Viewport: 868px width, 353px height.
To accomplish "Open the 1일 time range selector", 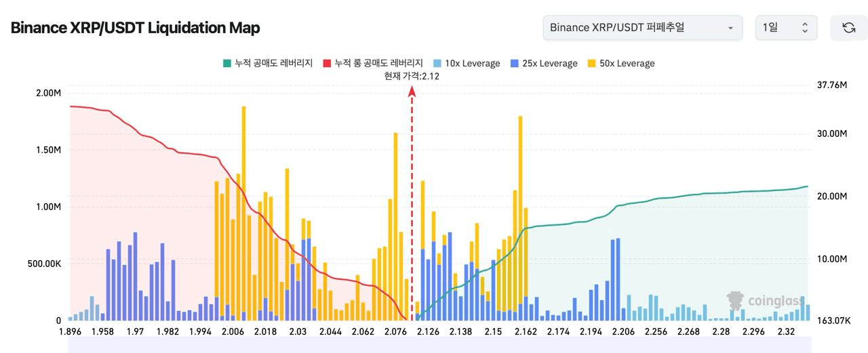I will 785,28.
